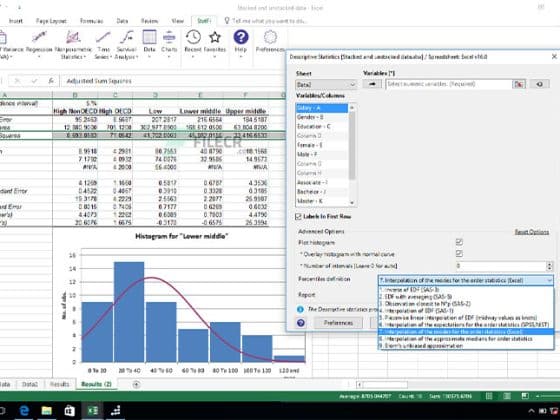The width and height of the screenshot is (560, 420).
Task: Click the blue help question icon in dialog
Action: [301, 323]
